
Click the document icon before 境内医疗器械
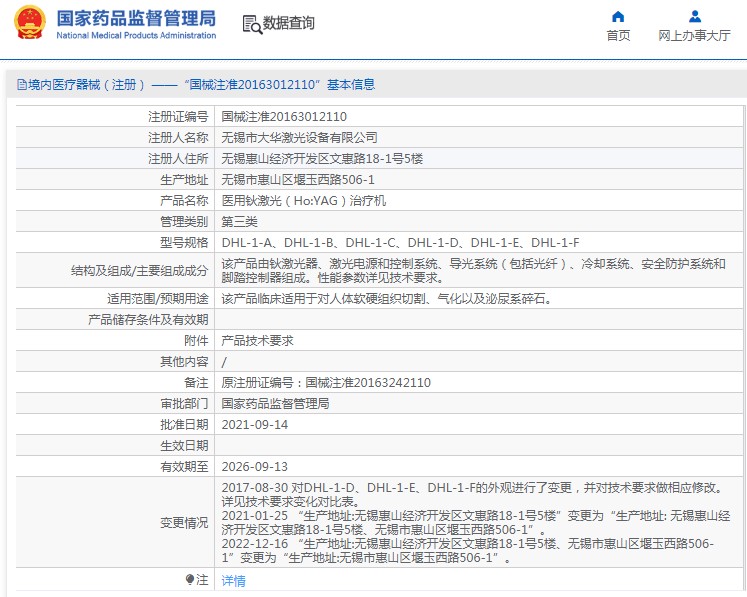click(21, 85)
